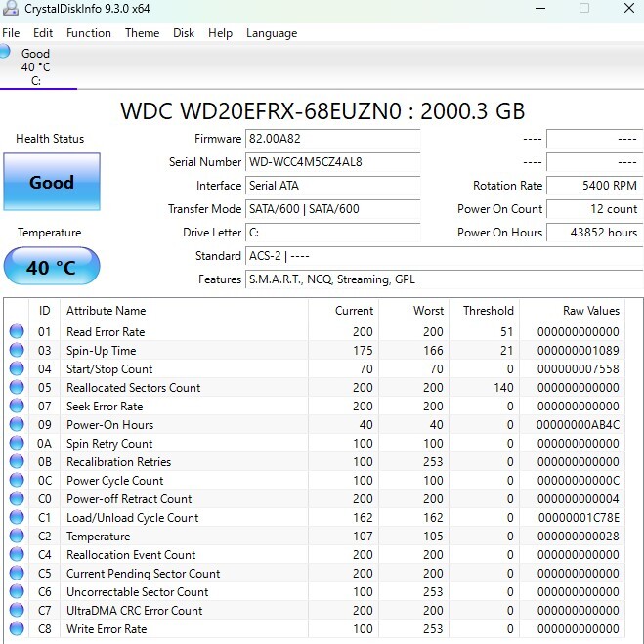The width and height of the screenshot is (644, 644).
Task: Click the blue status orb for Read Error Rate
Action: tap(17, 332)
